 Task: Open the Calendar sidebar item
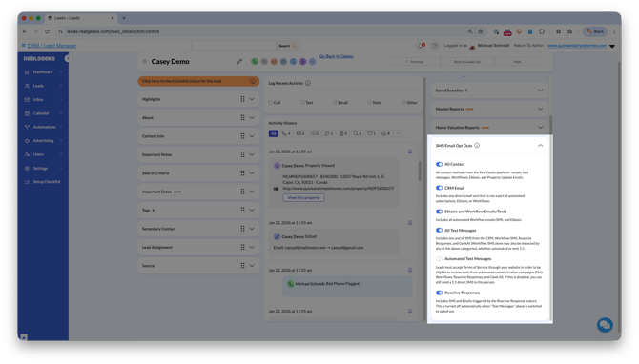43,113
